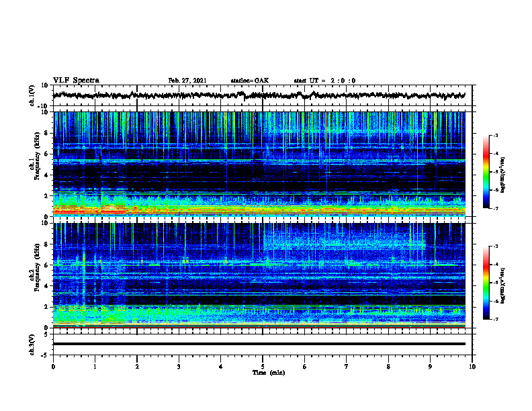Click time axis tick label '7'
The image size is (532, 411).
pos(347,367)
